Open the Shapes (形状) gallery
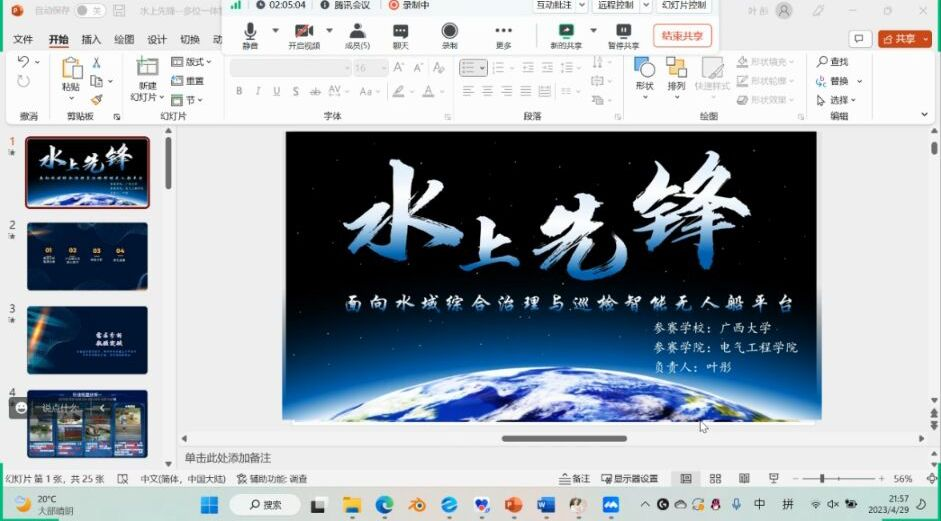The height and width of the screenshot is (521, 941). click(644, 68)
